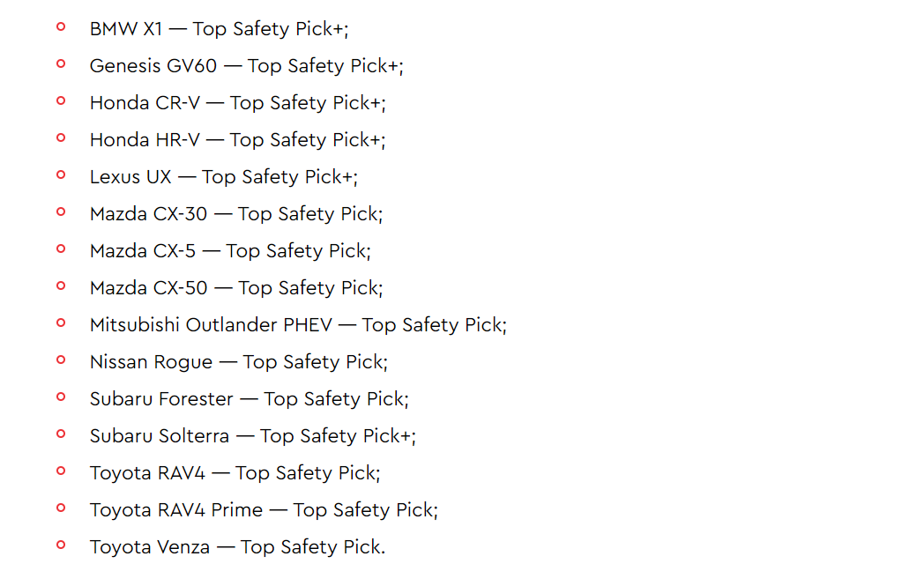Click the red bullet next to Subaru Solterra
Viewport: 924px width, 586px height.
(x=61, y=434)
